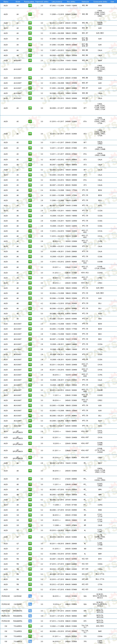Image resolution: width=117 pixels, height=644 pixels.
Task: Click the Moc silnika column header
Action: [71, 2]
